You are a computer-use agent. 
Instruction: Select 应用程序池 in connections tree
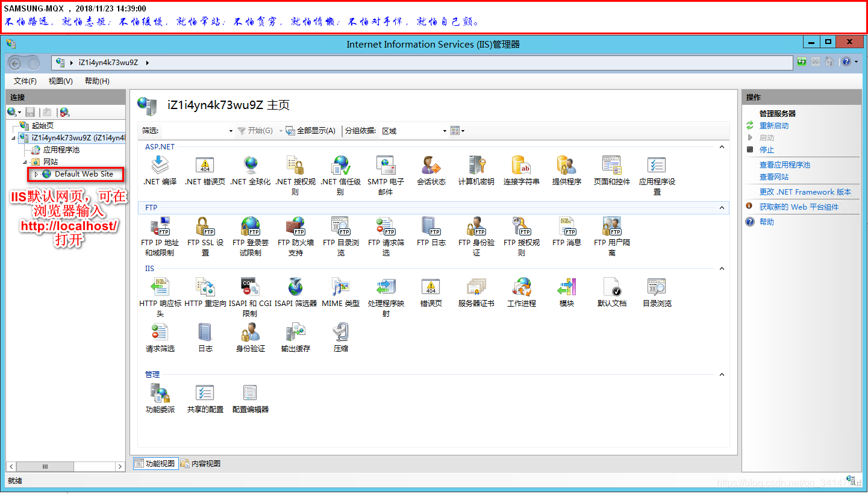pyautogui.click(x=61, y=150)
